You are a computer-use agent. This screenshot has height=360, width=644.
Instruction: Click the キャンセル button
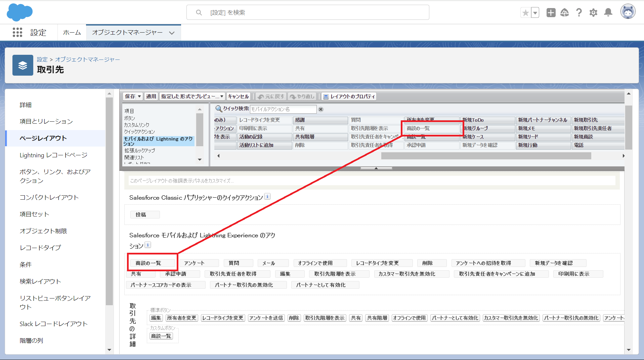point(238,96)
